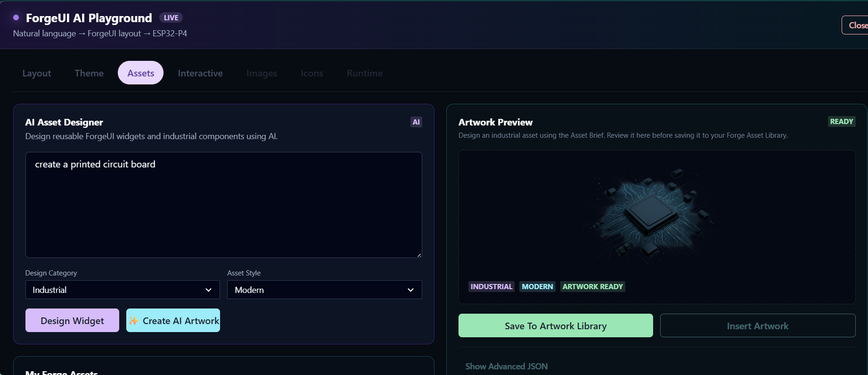Click the text area resize handle
This screenshot has width=868, height=375.
[x=419, y=255]
